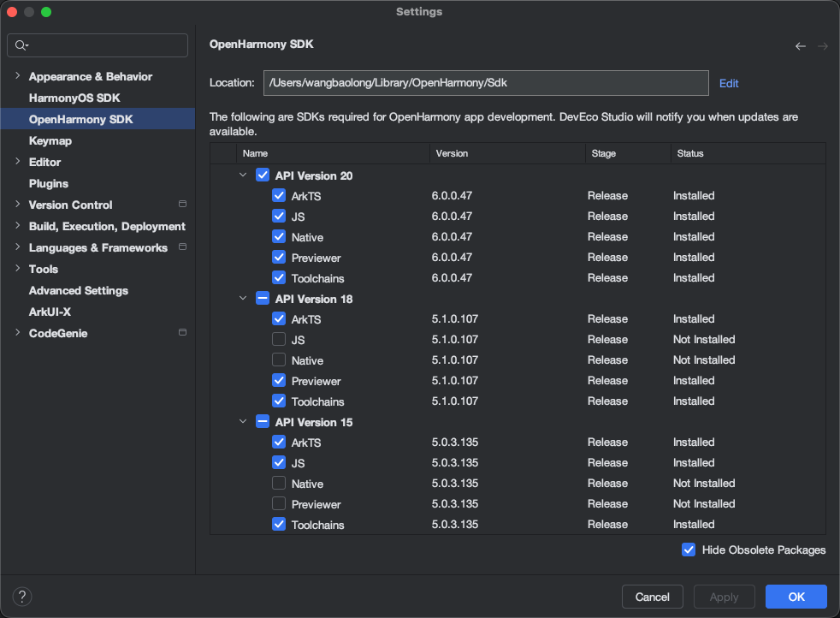Expand the Editor section
The image size is (840, 618).
point(18,161)
